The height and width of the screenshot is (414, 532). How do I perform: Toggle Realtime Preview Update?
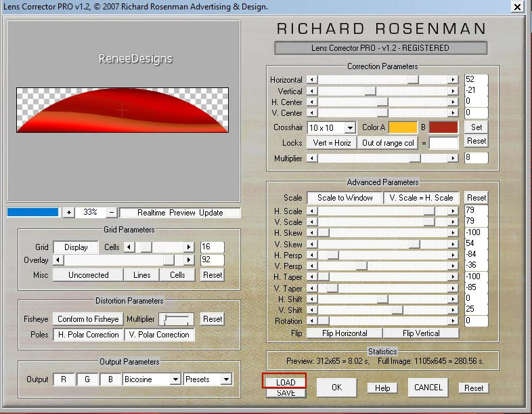(180, 213)
